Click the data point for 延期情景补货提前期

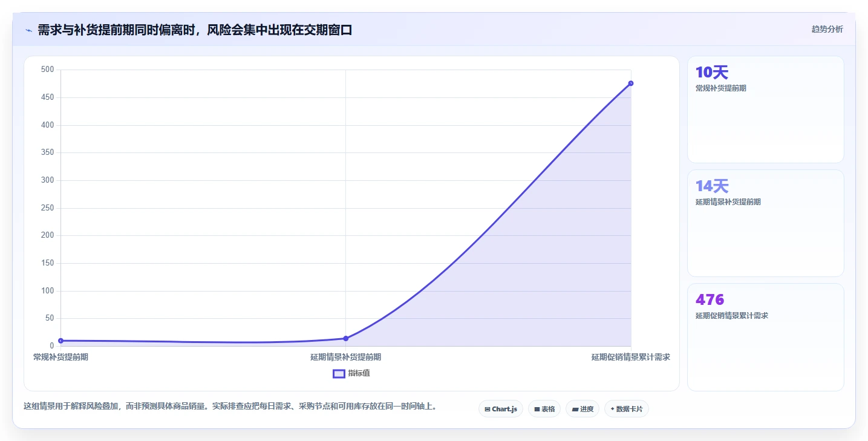(x=345, y=338)
